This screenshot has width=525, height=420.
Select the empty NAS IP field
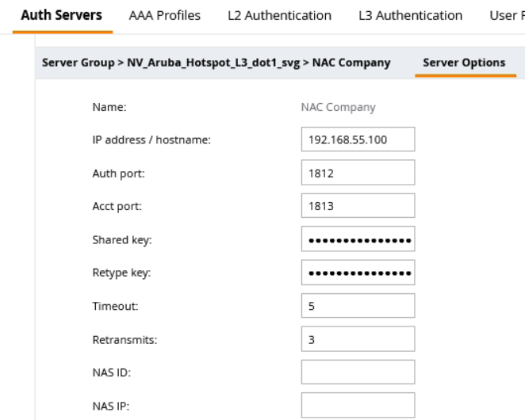(x=358, y=404)
